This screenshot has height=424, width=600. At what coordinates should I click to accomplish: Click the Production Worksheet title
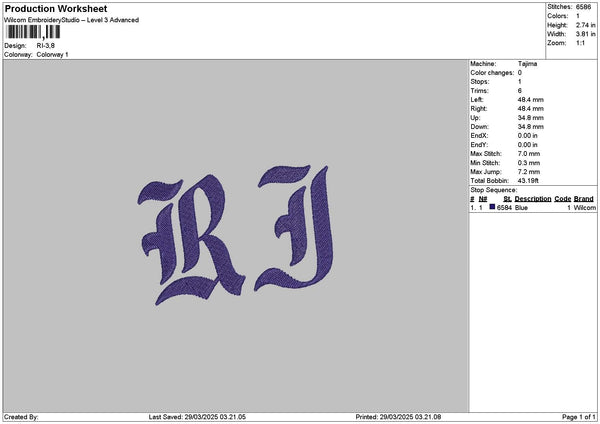pos(56,9)
